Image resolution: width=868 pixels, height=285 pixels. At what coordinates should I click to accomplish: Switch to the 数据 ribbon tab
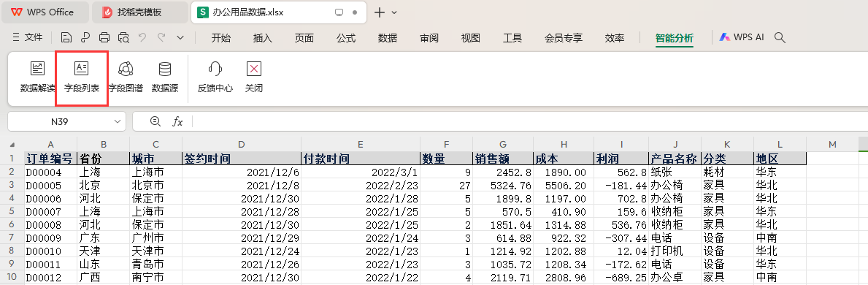[388, 38]
